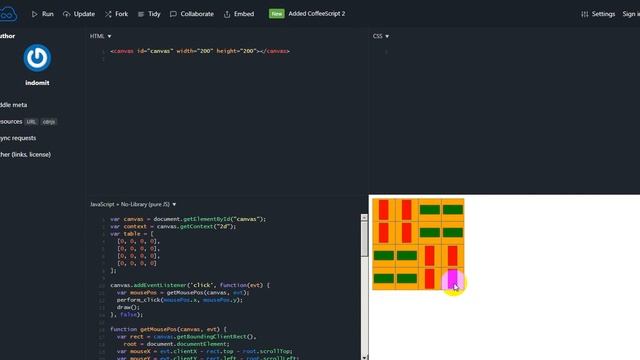
Task: Open the Settings menu
Action: (598, 14)
